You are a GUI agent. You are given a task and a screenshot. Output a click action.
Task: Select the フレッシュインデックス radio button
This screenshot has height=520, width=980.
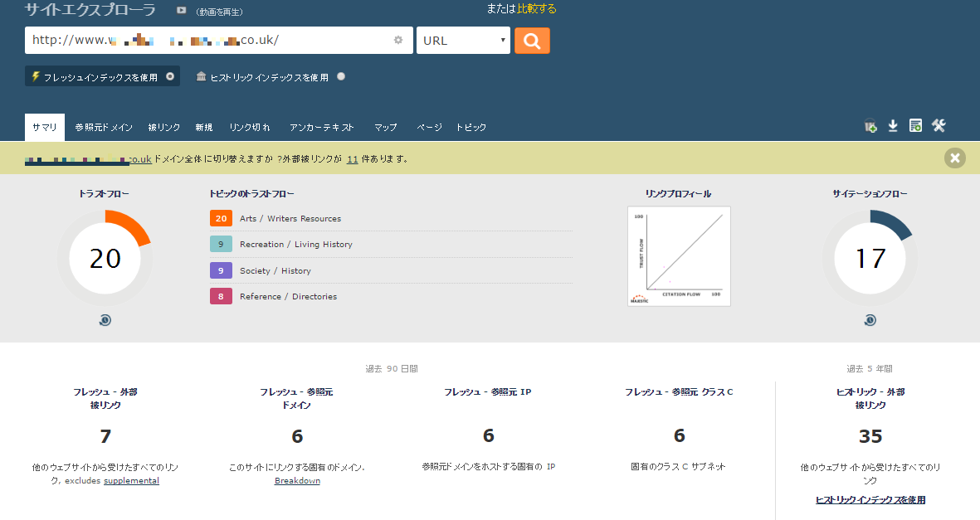click(170, 76)
